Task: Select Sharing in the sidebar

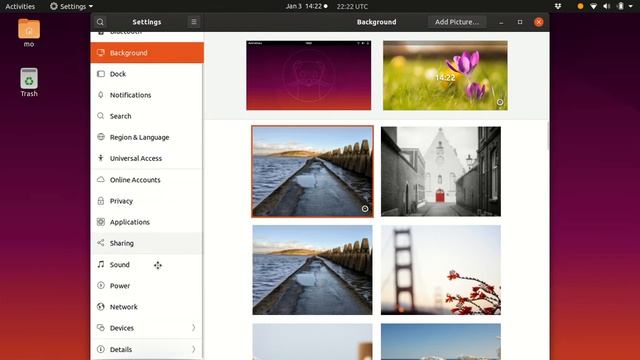Action: (x=147, y=243)
